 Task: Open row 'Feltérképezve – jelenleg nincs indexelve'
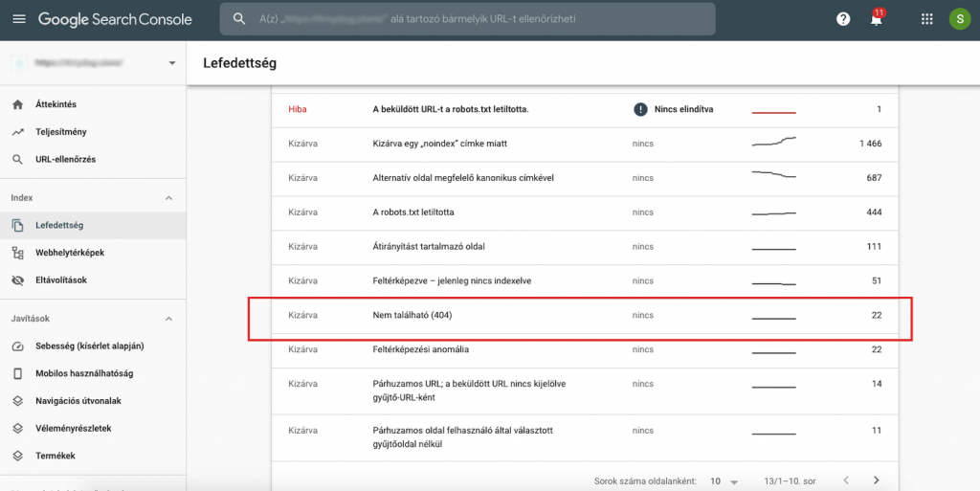coord(585,281)
